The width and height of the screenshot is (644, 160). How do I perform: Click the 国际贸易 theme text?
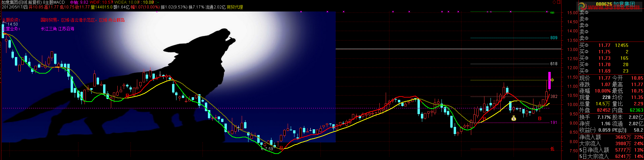point(49,20)
